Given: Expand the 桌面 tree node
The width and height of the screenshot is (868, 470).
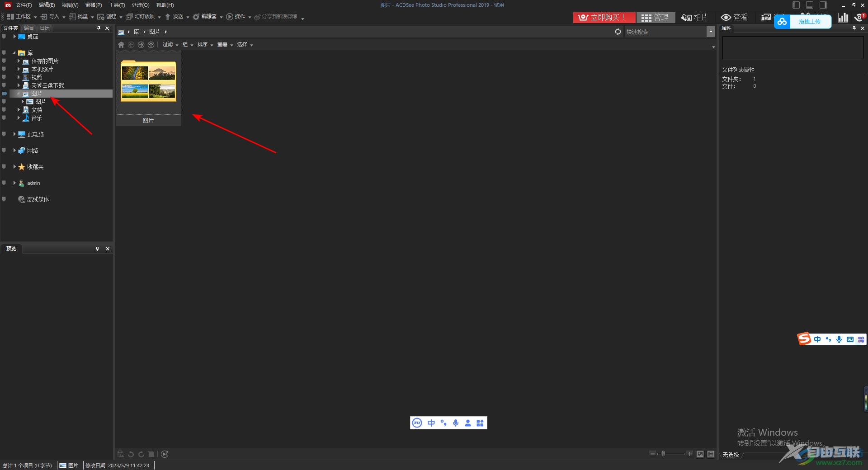Looking at the screenshot, I should (x=14, y=37).
